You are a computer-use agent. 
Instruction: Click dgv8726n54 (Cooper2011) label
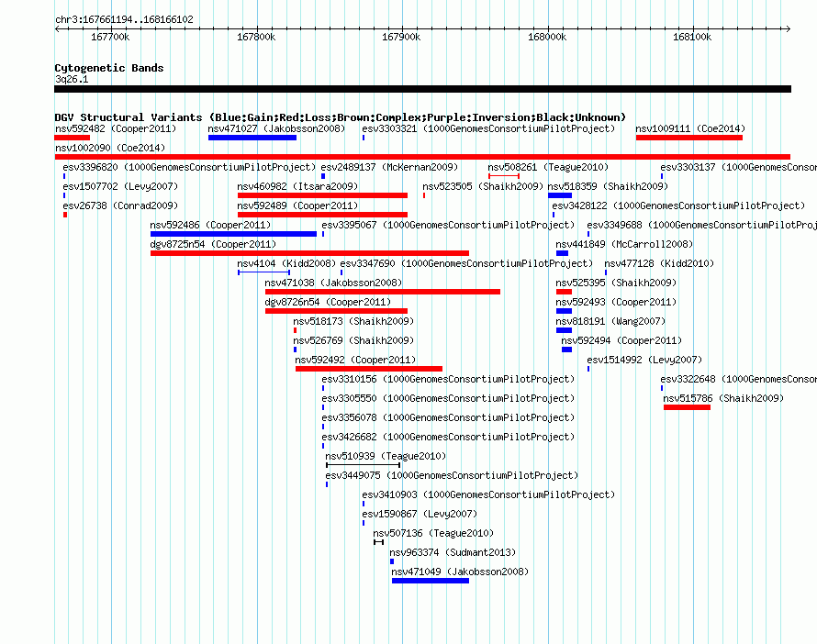328,302
